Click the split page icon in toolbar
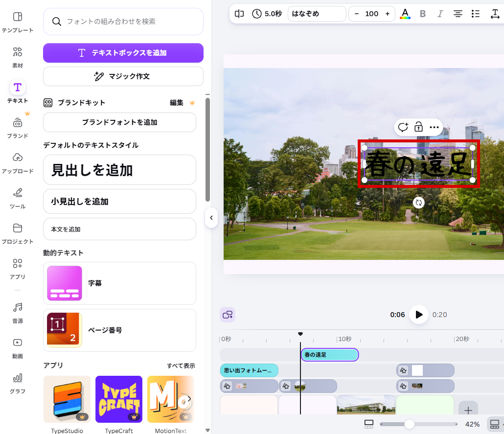The width and height of the screenshot is (504, 434). pos(239,14)
